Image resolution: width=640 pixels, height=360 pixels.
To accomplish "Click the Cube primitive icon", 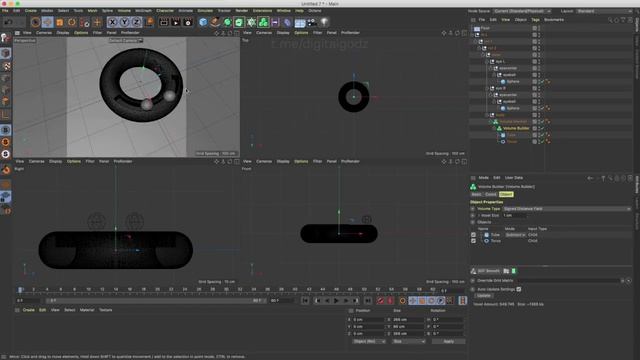I will click(x=203, y=22).
